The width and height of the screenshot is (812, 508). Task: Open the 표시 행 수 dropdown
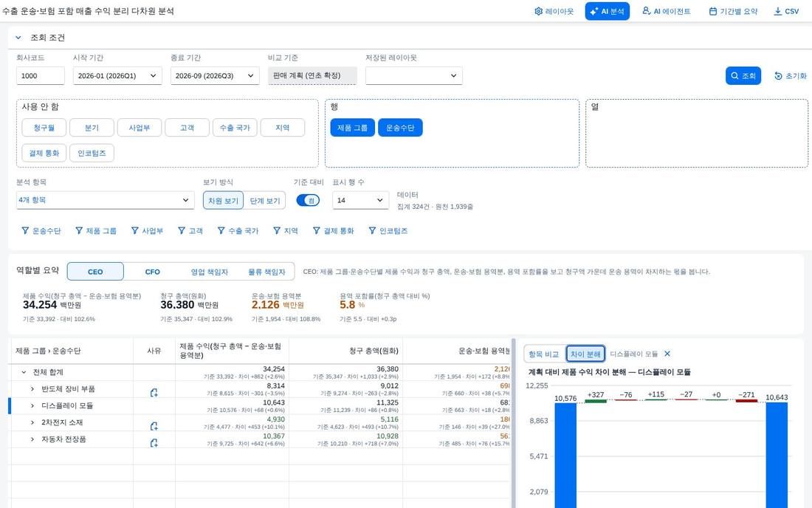(x=360, y=200)
